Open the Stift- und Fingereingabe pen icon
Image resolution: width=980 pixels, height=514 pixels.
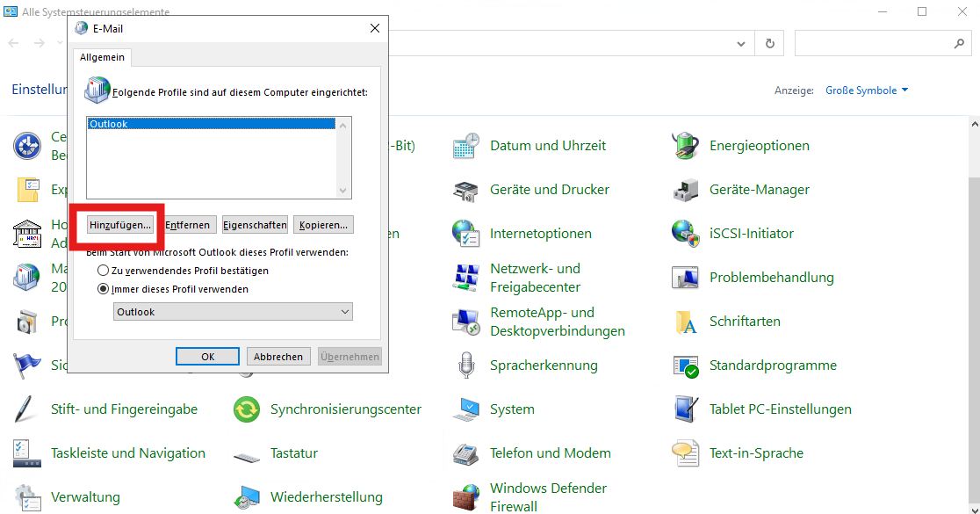point(25,409)
